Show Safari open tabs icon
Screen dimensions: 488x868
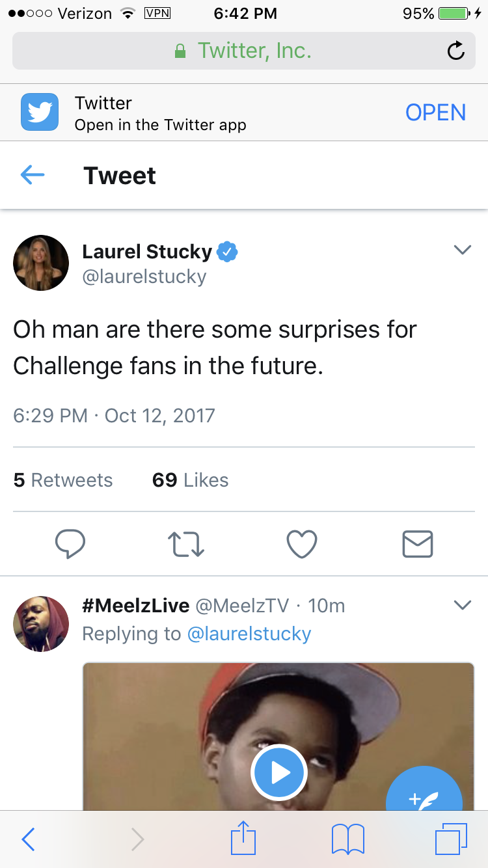[x=451, y=839]
